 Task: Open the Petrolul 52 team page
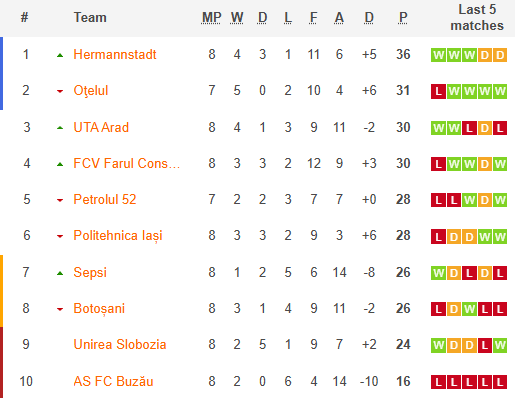[x=105, y=199]
